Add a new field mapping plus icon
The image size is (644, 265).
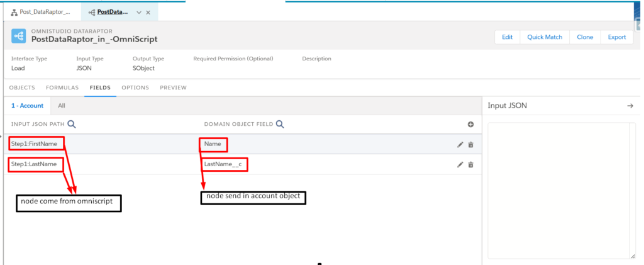(470, 125)
